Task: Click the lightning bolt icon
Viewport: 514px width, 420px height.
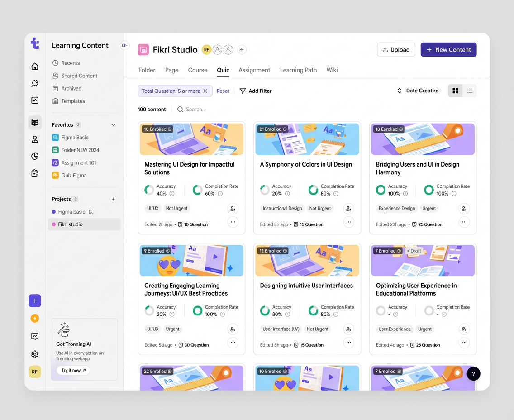Action: pyautogui.click(x=35, y=318)
